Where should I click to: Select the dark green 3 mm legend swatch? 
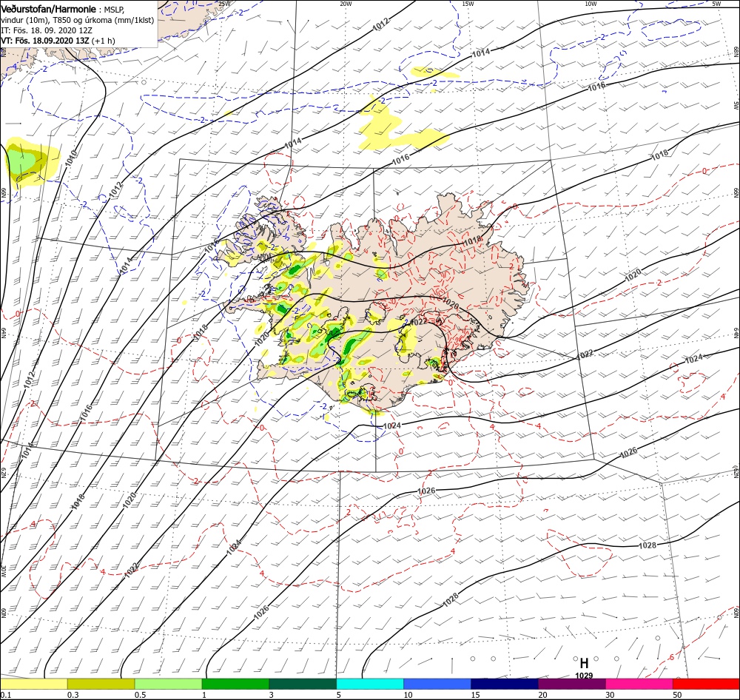pyautogui.click(x=303, y=684)
